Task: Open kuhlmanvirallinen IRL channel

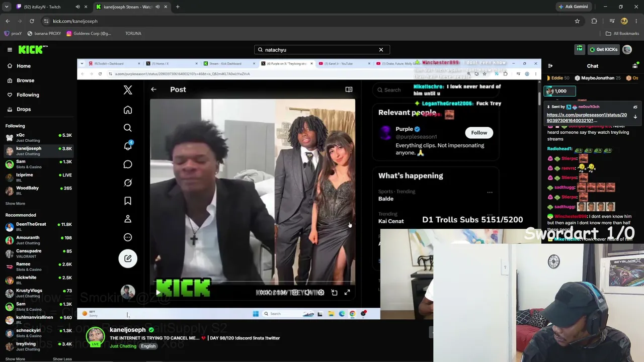Action: (38, 320)
